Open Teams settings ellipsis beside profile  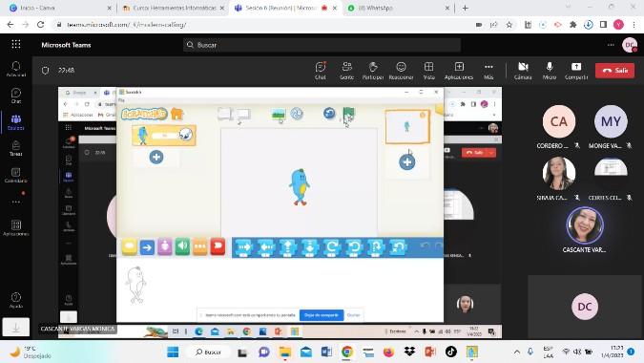coord(611,45)
